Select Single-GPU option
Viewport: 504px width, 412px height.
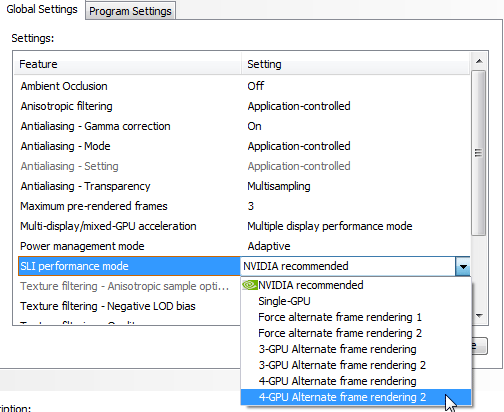(356, 301)
